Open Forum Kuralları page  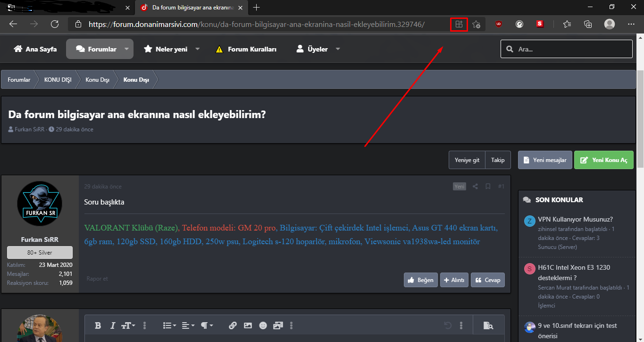click(246, 49)
